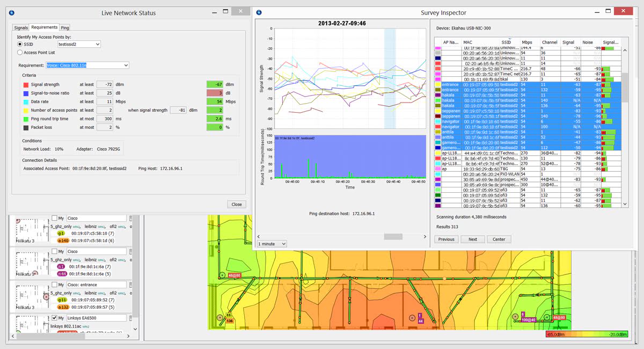The image size is (644, 349).
Task: Open the Requirement Voice: Cisco 802.11n dropdown
Action: coord(88,66)
